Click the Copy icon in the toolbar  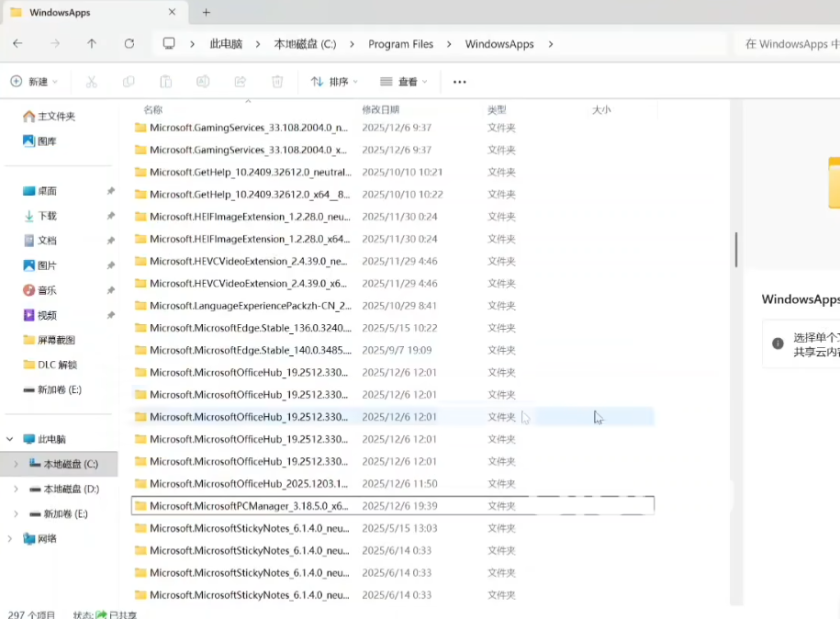click(x=129, y=82)
